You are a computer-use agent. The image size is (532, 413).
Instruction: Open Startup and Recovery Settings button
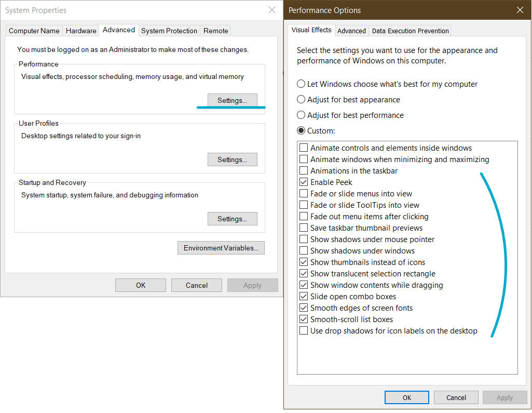click(x=233, y=219)
